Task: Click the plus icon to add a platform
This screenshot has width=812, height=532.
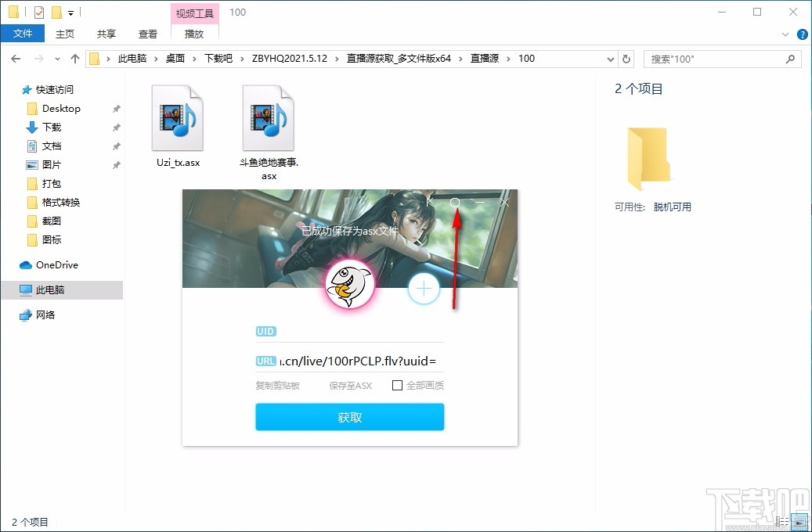Action: pos(424,289)
